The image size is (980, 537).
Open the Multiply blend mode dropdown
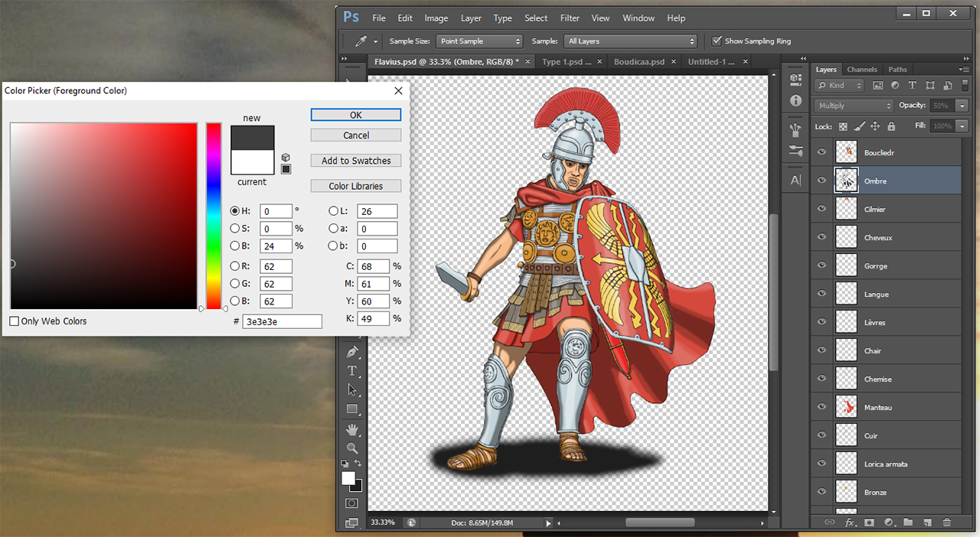tap(854, 106)
